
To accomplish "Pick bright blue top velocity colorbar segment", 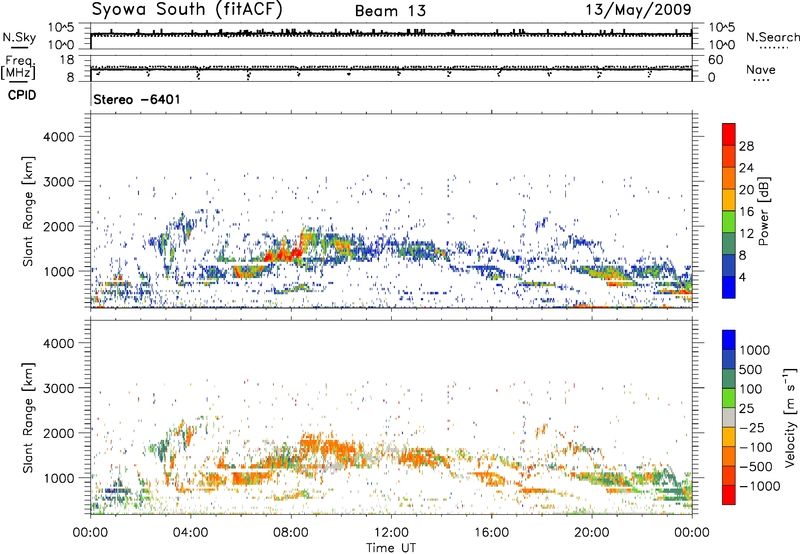I will tap(729, 340).
